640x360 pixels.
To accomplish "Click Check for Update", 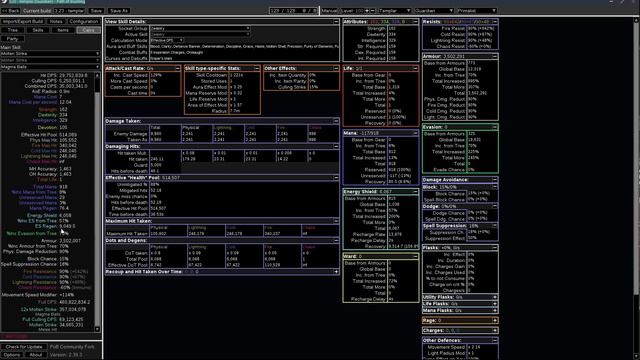I will [24, 347].
